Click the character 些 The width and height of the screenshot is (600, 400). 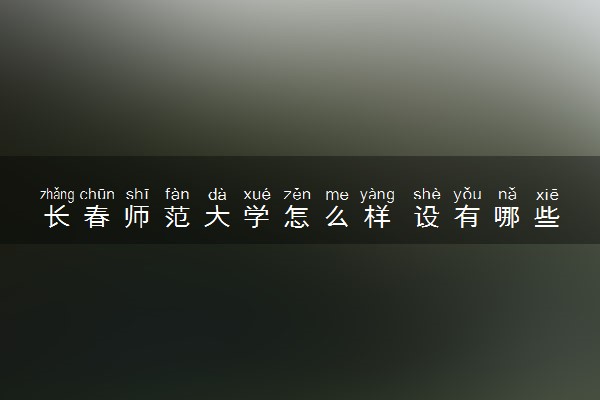(547, 217)
